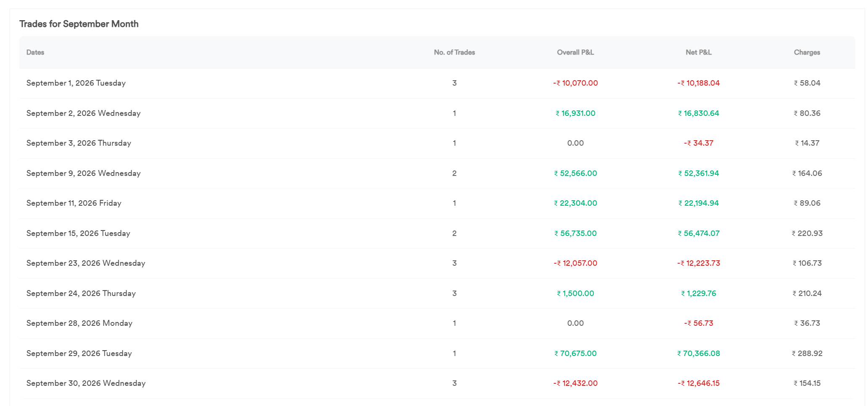The image size is (868, 406).
Task: Click the "Dates" column header
Action: [35, 52]
